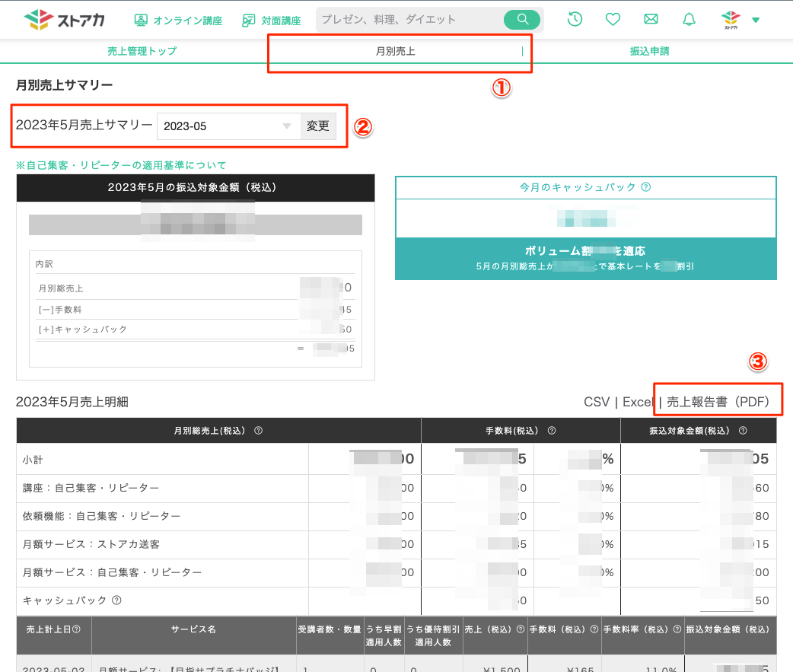Image resolution: width=793 pixels, height=672 pixels.
Task: Download 売上報告書 (PDF)
Action: click(718, 402)
